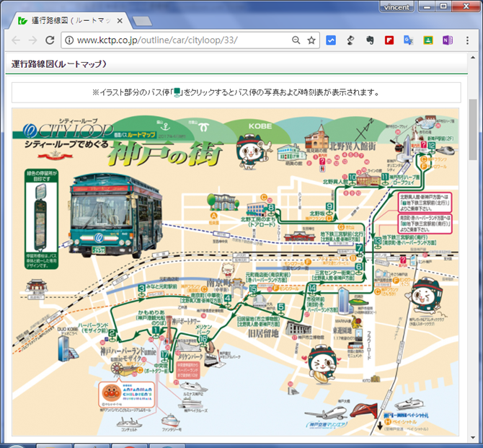
Task: Open the Google Translate extension
Action: (409, 40)
